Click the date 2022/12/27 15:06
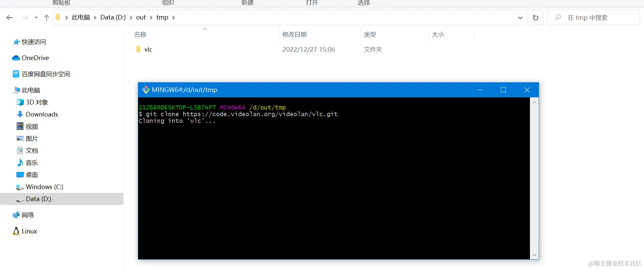644x269 pixels. click(309, 49)
